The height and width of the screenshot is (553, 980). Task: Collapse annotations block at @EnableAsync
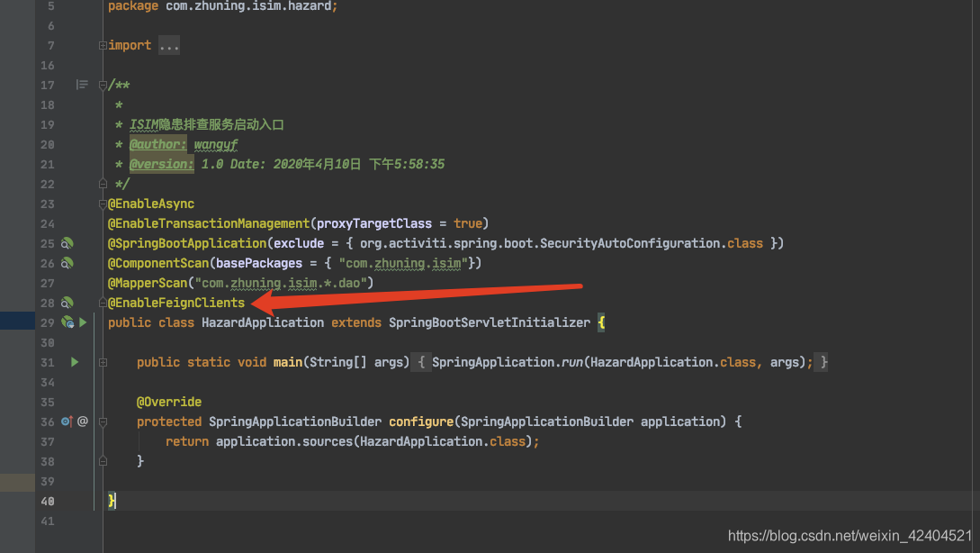[103, 204]
